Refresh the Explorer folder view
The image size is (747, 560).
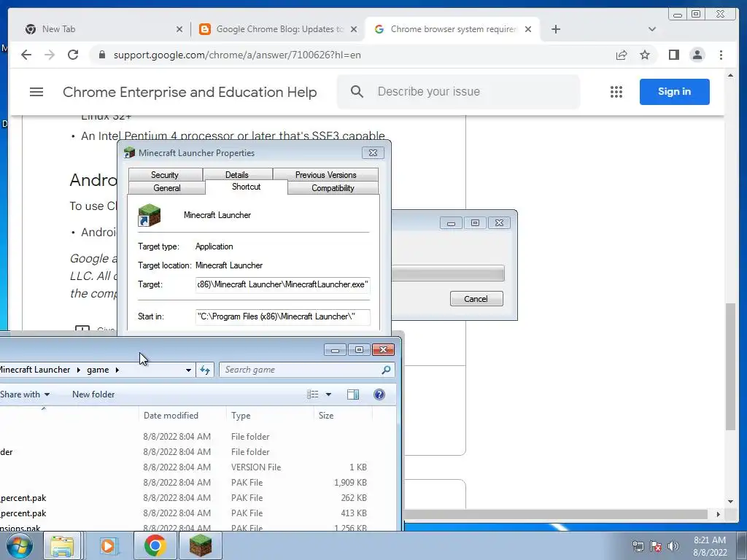pos(205,370)
